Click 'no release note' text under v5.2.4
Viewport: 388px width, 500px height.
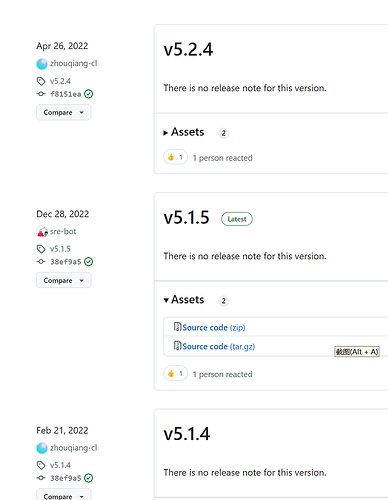[x=245, y=88]
